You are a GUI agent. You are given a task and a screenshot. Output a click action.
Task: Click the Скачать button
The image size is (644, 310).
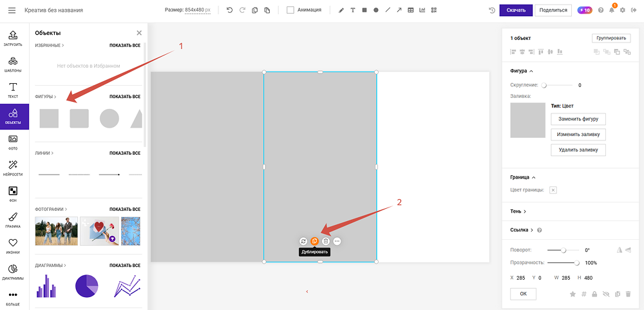click(516, 10)
